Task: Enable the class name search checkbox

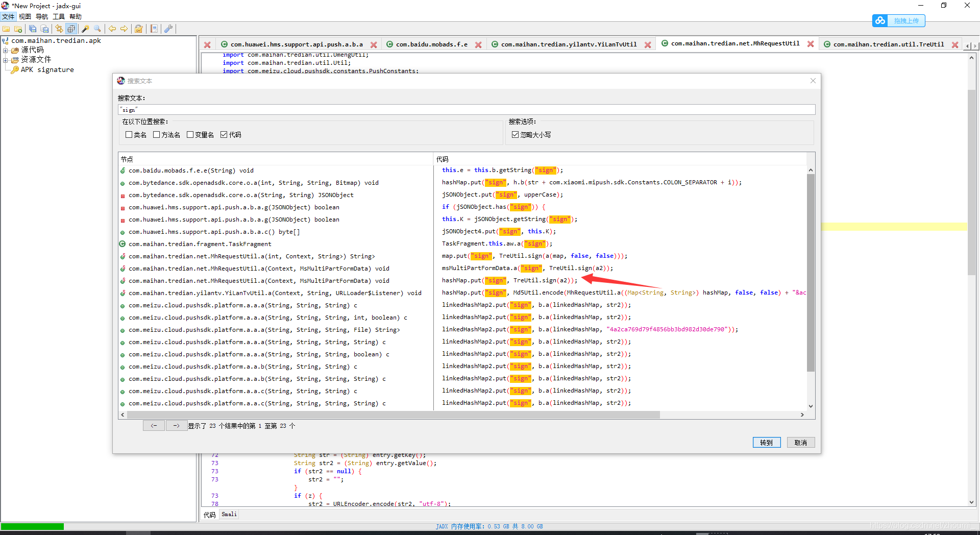Action: pyautogui.click(x=129, y=135)
